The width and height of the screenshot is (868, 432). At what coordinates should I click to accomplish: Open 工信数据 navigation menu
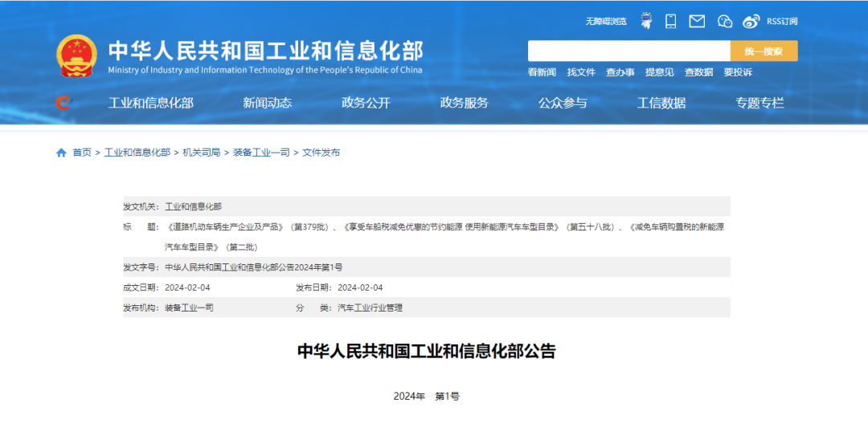[661, 103]
